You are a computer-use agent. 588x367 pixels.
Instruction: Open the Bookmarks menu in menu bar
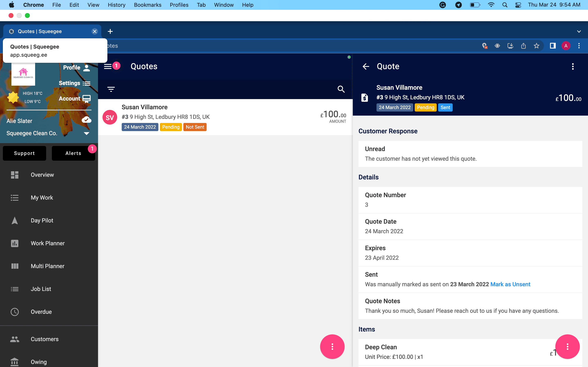pos(147,5)
